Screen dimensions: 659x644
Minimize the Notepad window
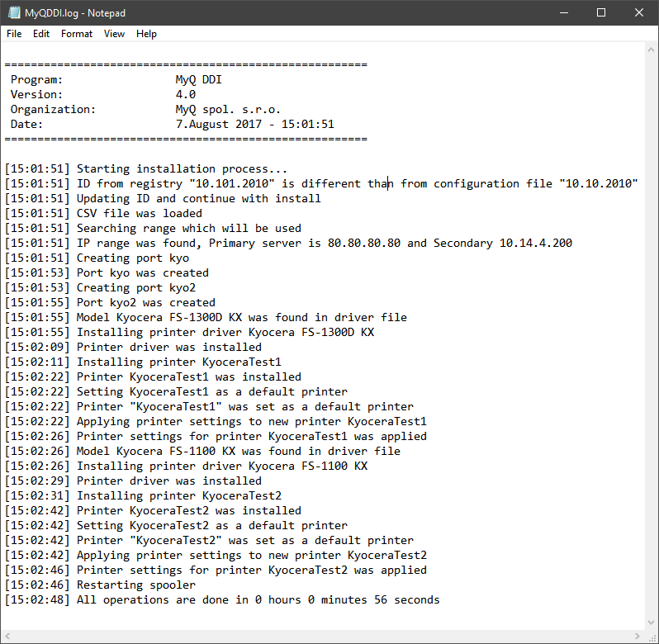(x=564, y=12)
